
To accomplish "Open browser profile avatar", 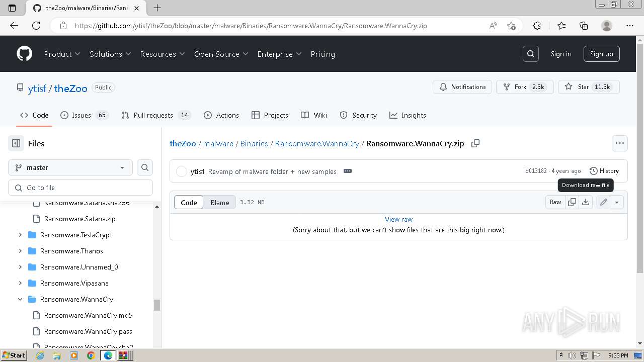I will click(607, 26).
